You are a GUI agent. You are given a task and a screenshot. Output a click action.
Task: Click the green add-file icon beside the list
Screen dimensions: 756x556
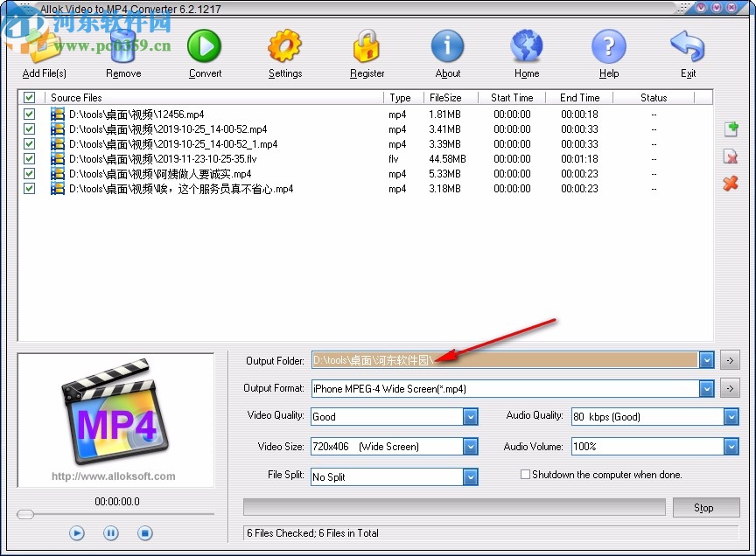(x=731, y=129)
